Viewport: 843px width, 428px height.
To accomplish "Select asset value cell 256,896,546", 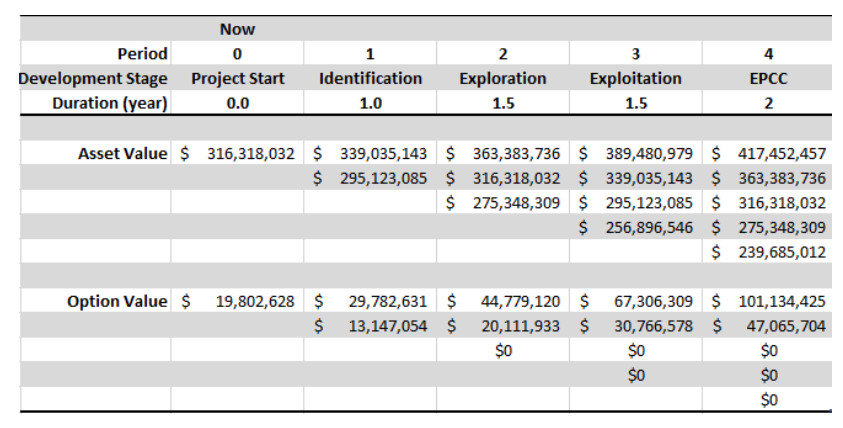I will point(636,228).
